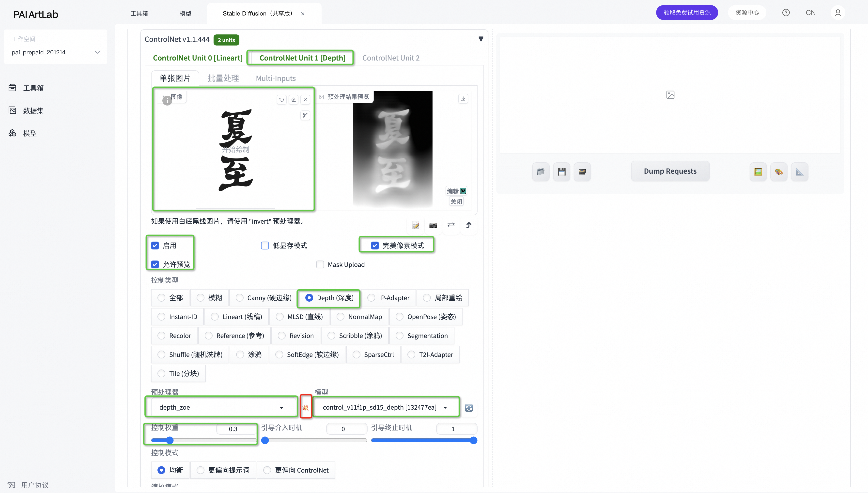The width and height of the screenshot is (868, 493).
Task: Switch to ControlNet Unit 0 [Lineart] tab
Action: 198,58
